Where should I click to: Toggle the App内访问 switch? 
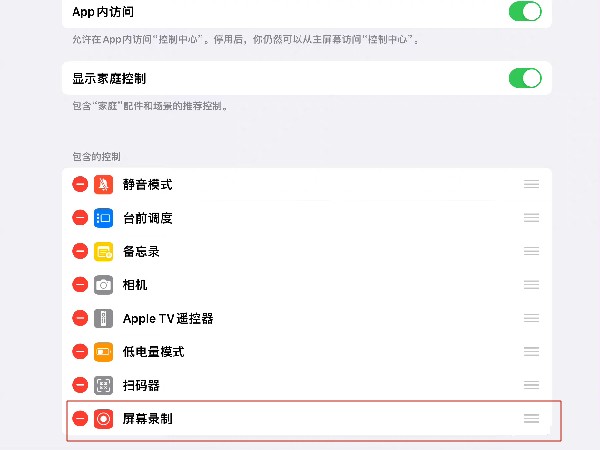(x=525, y=11)
